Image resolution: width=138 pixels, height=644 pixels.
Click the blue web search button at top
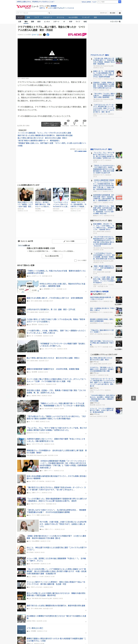click(x=120, y=2)
